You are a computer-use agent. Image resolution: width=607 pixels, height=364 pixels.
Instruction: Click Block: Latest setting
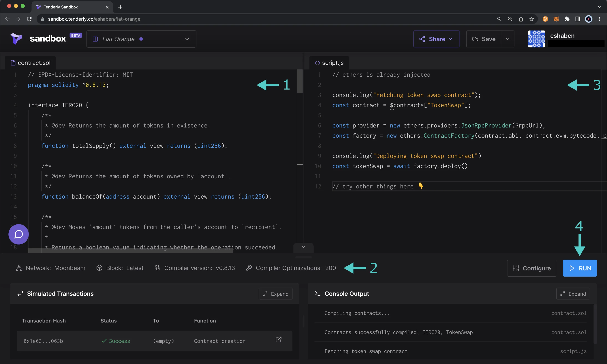(120, 268)
